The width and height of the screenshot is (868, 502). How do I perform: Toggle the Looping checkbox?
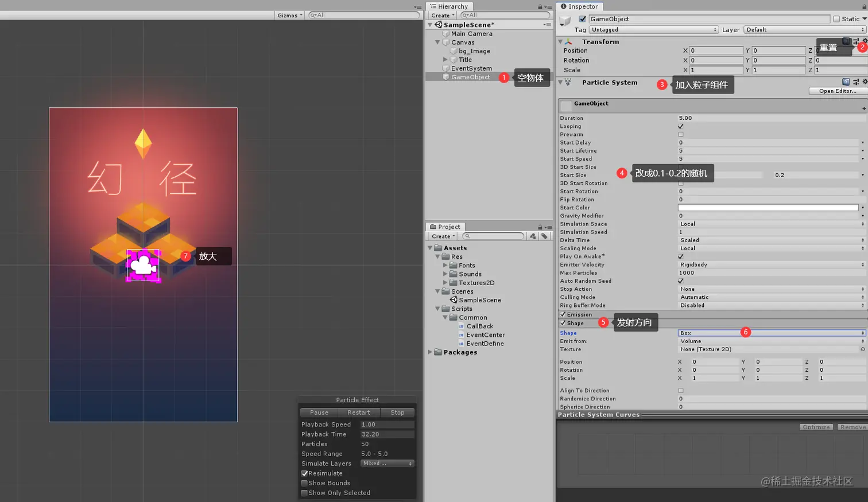[x=681, y=126]
